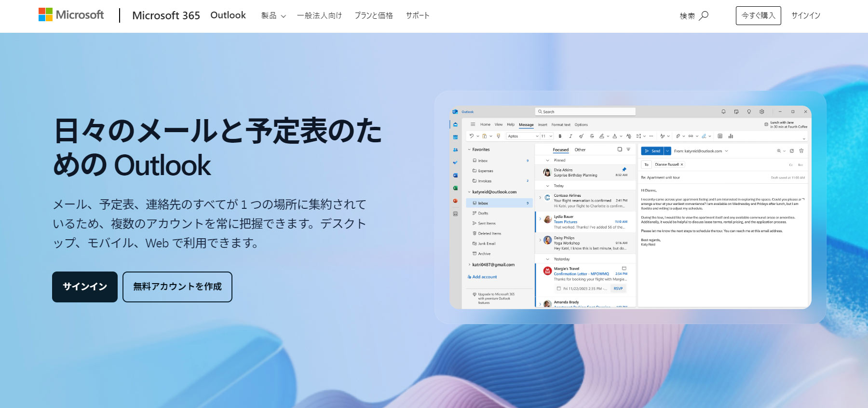
Task: Toggle Bold formatting in the ribbon
Action: (560, 136)
